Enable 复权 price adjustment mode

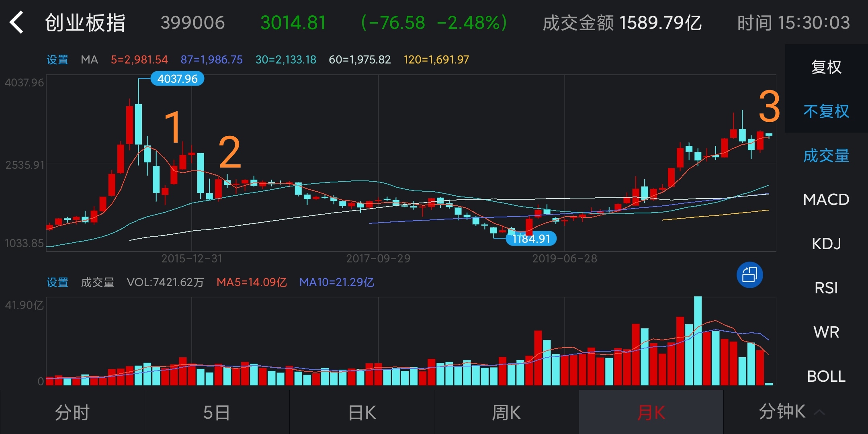826,68
